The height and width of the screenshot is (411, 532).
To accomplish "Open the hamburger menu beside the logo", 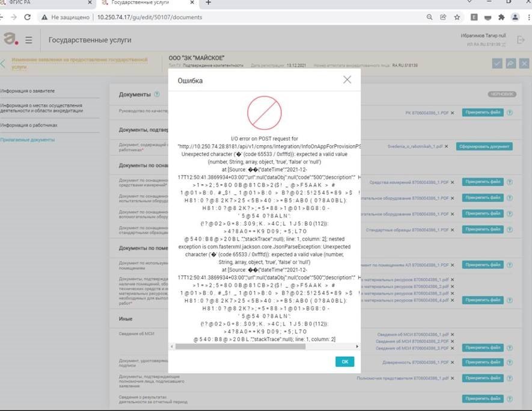I will [29, 40].
